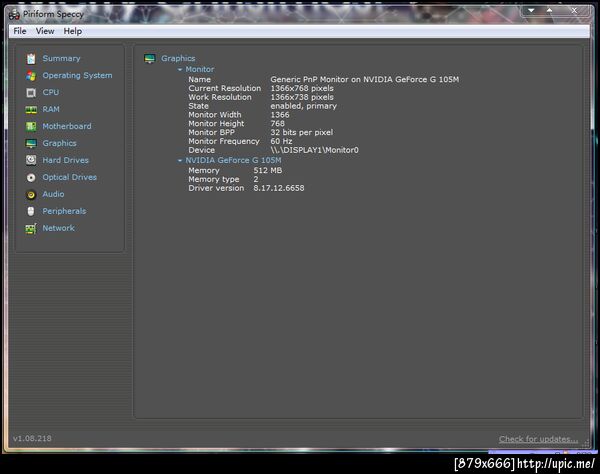Click the monitor name 'Generic PnP Monitor on NVIDIA GeForce G 105M'
The image size is (600, 474).
click(365, 80)
